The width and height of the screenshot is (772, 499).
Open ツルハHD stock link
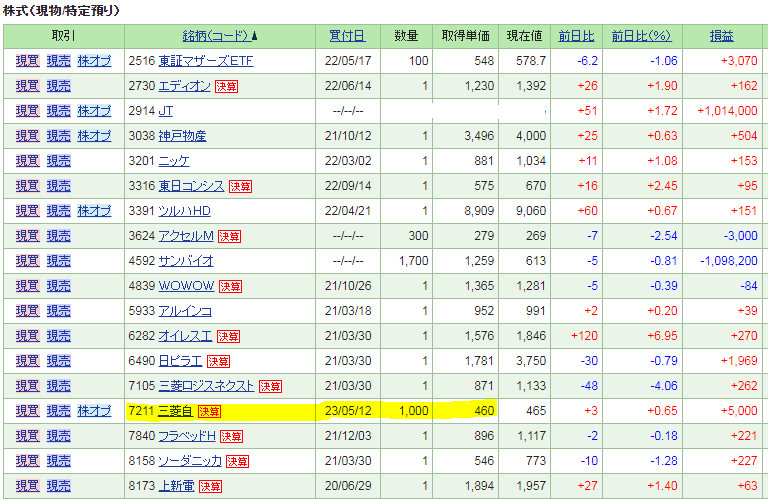[x=184, y=211]
